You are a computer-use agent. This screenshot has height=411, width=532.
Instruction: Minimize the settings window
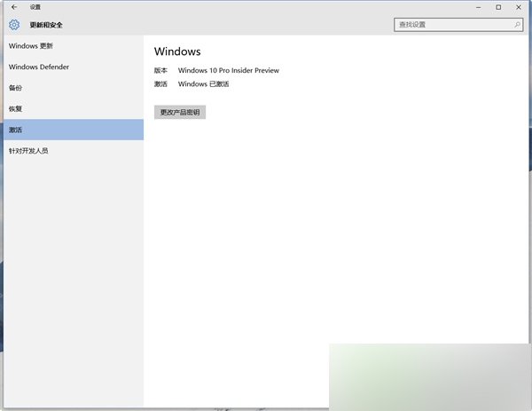pos(479,7)
